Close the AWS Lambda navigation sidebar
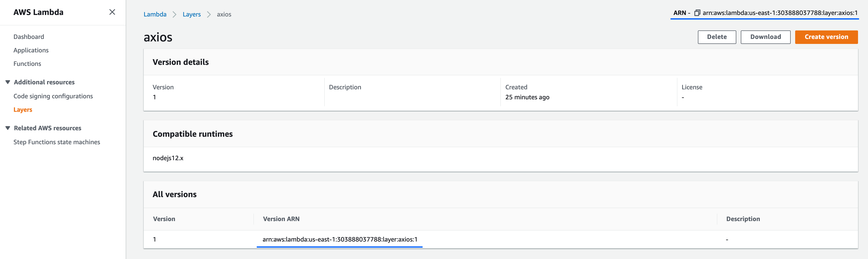 point(112,12)
